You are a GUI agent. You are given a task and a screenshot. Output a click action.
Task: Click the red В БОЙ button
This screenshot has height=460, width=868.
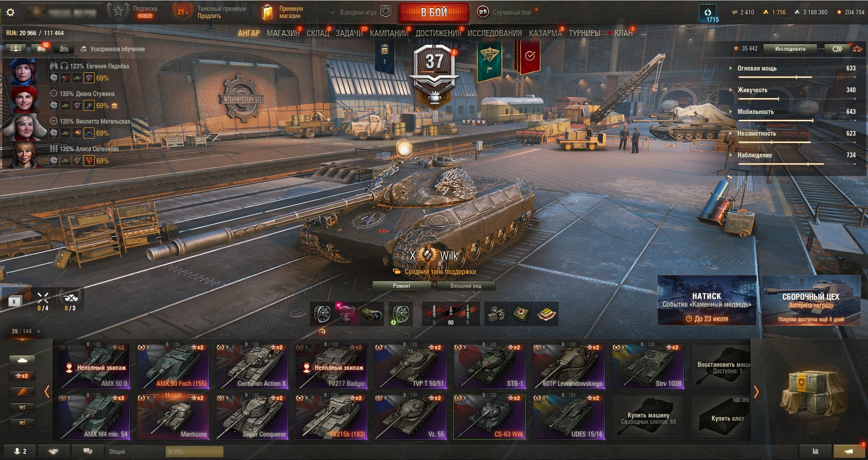(x=434, y=12)
